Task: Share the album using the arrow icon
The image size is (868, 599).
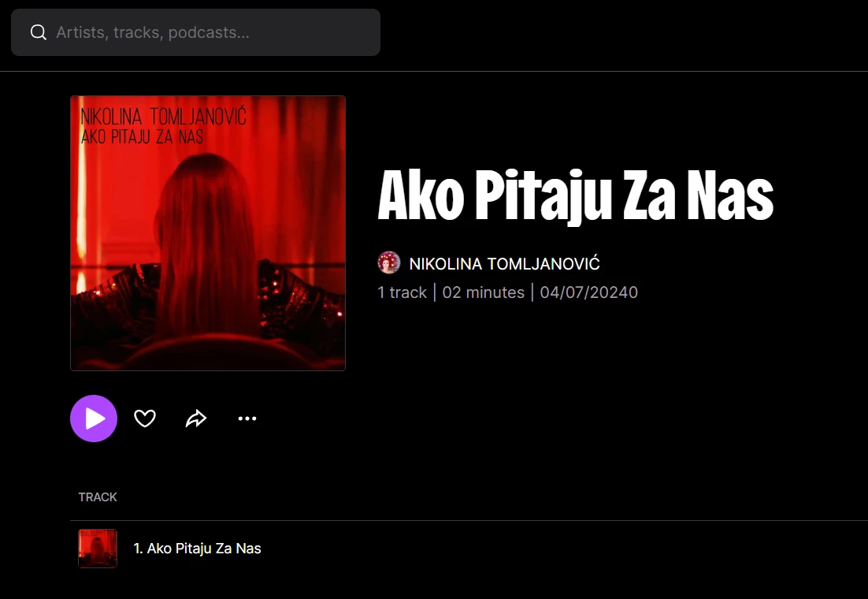Action: click(196, 419)
